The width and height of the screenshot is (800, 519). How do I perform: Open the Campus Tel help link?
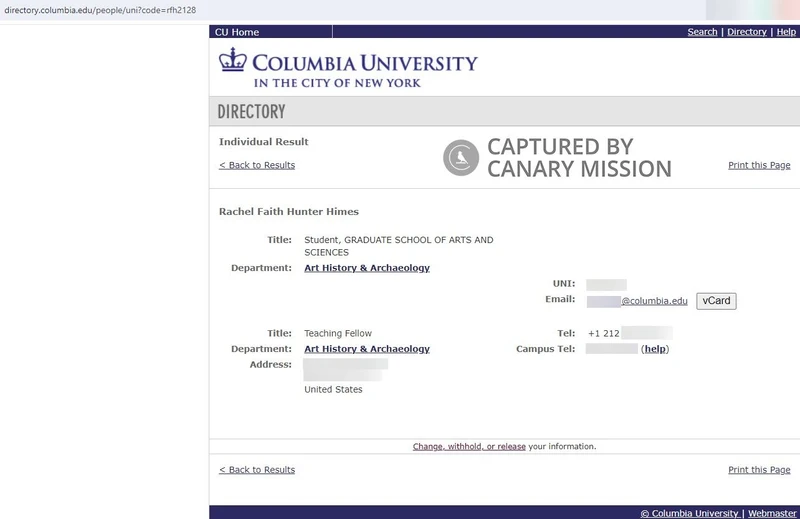[x=655, y=349]
